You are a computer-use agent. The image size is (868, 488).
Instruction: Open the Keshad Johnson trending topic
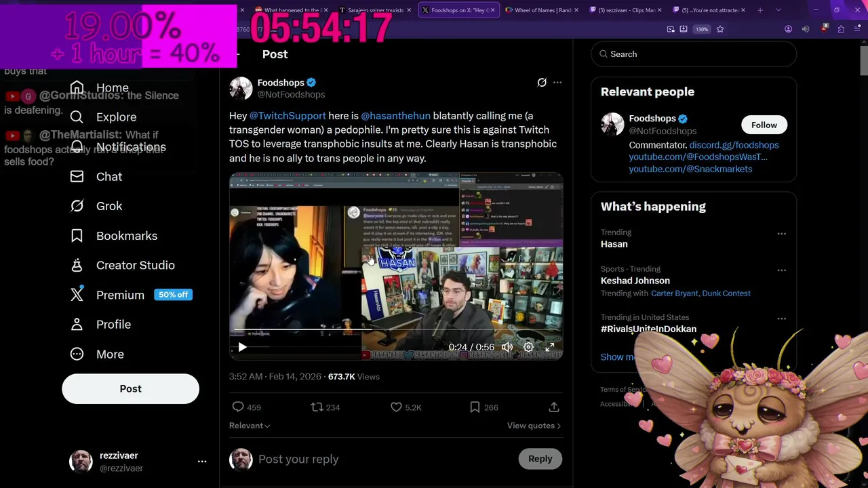pyautogui.click(x=635, y=281)
